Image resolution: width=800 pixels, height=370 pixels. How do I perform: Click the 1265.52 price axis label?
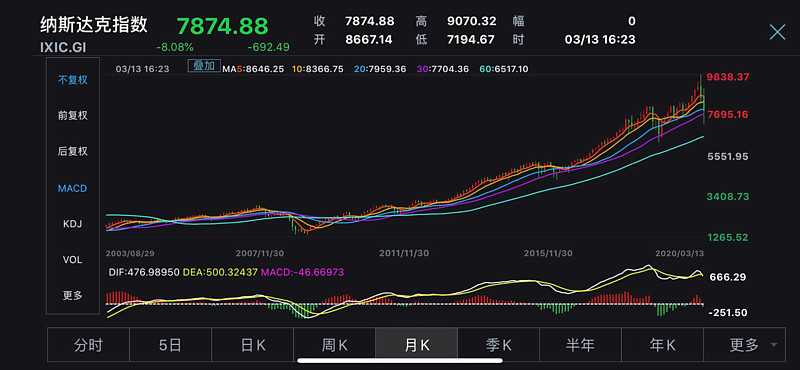[x=727, y=237]
